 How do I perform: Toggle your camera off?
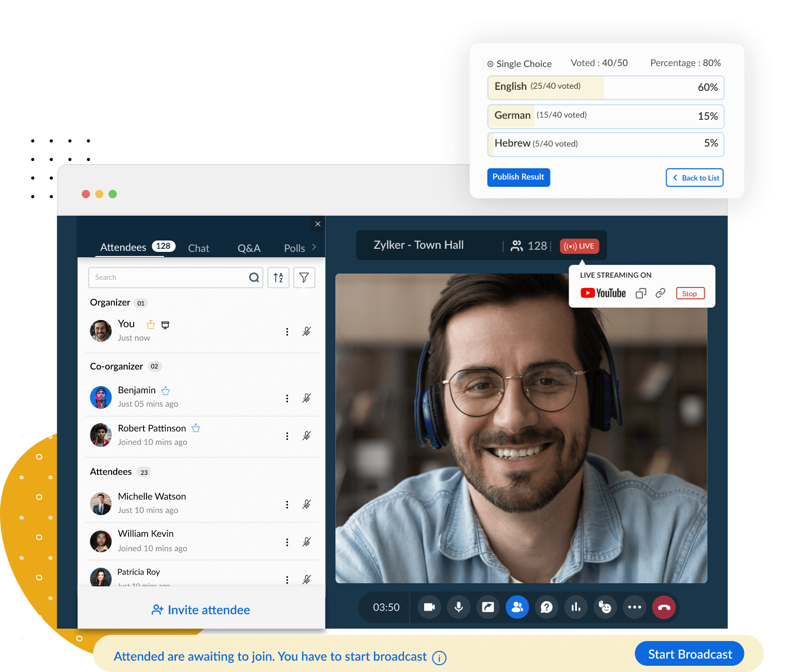coord(429,607)
